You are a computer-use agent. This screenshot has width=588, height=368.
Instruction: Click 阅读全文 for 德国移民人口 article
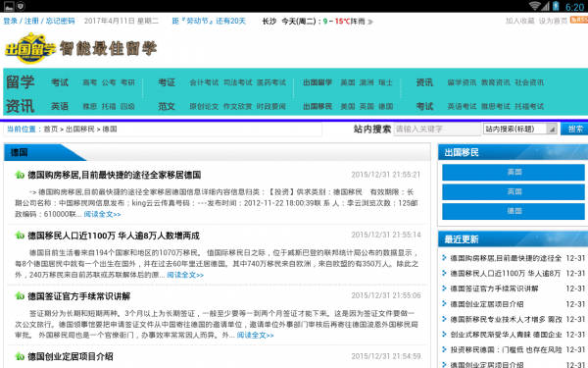coord(185,275)
